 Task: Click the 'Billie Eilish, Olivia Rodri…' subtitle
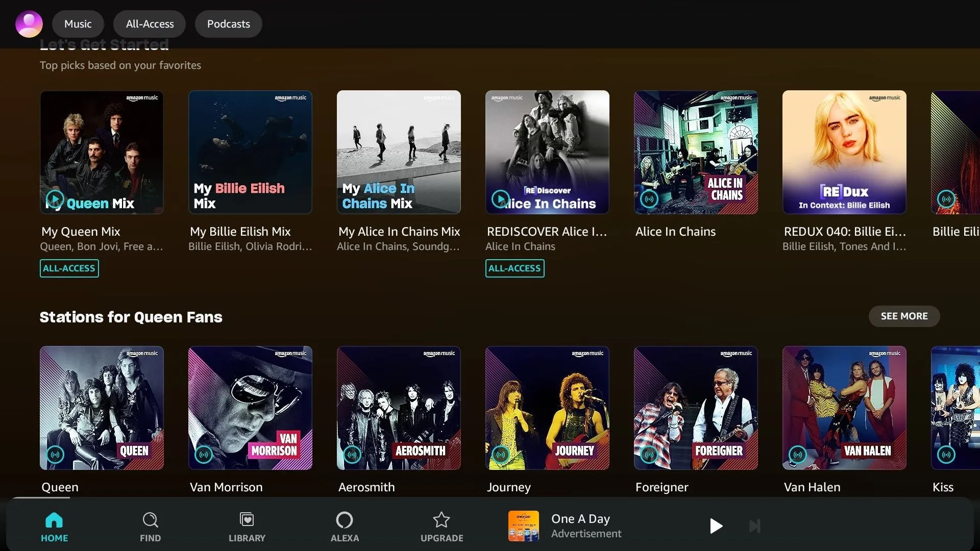coord(250,246)
